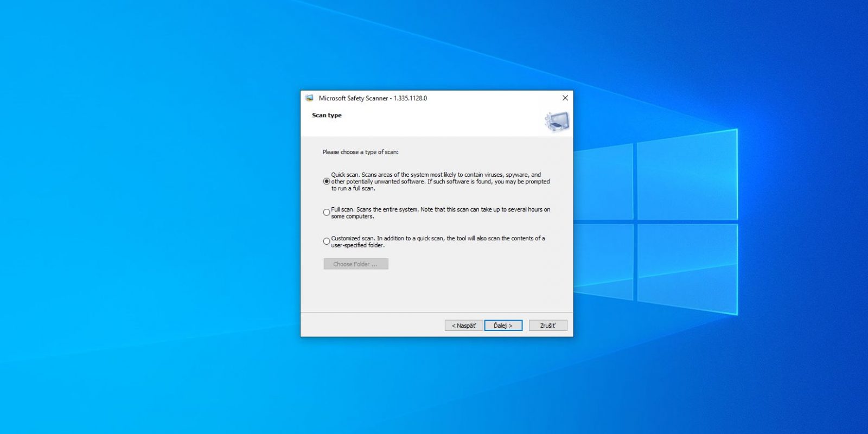Click the Safety Scanner title bar app icon
868x434 pixels.
tap(309, 98)
